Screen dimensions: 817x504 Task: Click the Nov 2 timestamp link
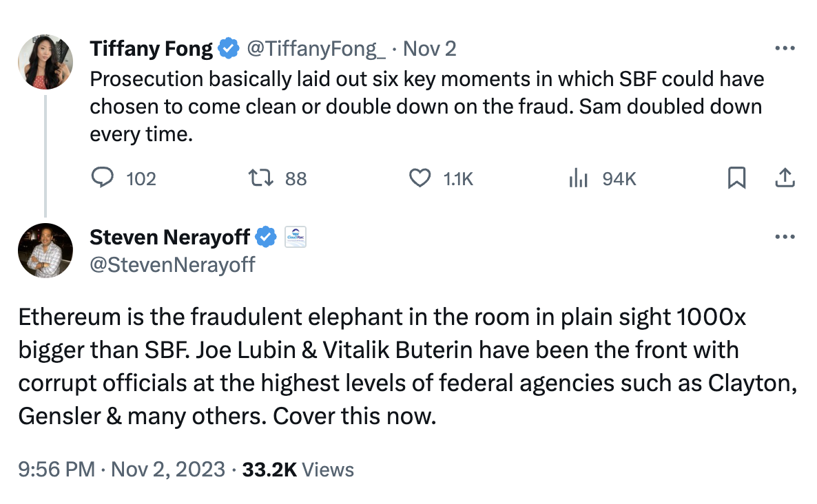coord(429,49)
